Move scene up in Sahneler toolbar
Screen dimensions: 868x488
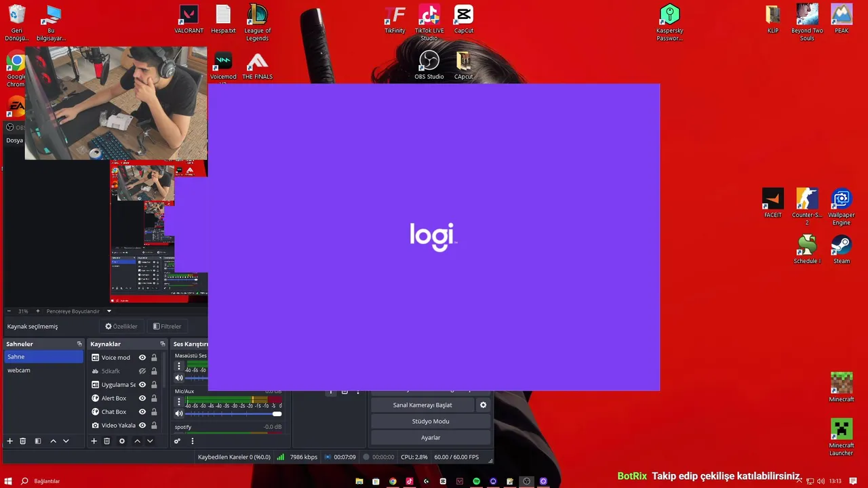(x=53, y=441)
